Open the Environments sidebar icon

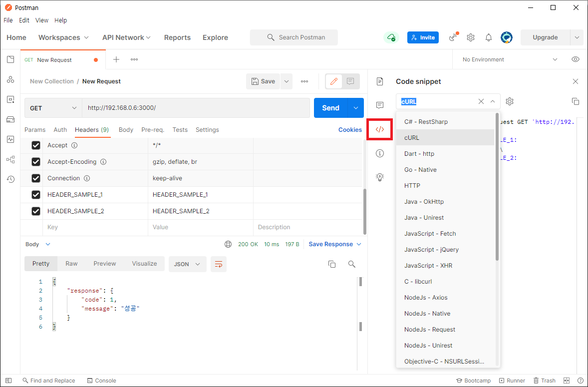click(10, 99)
